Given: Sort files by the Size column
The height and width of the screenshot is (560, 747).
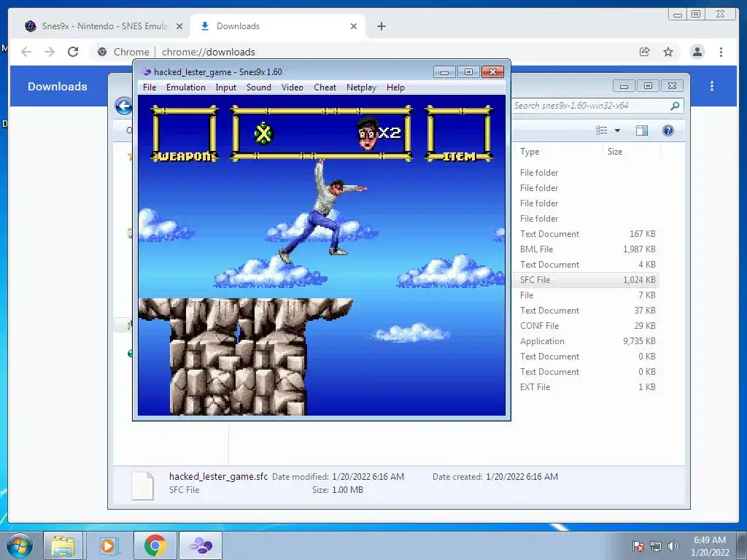Looking at the screenshot, I should point(615,152).
